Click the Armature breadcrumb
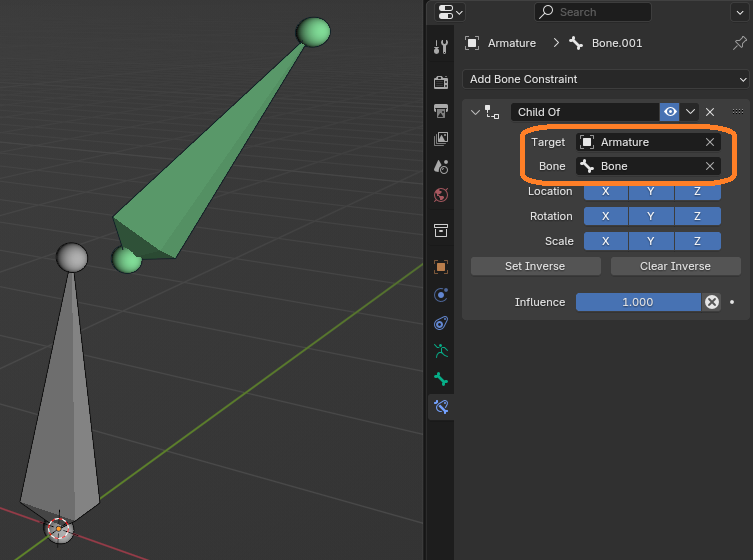The width and height of the screenshot is (753, 560). [500, 43]
